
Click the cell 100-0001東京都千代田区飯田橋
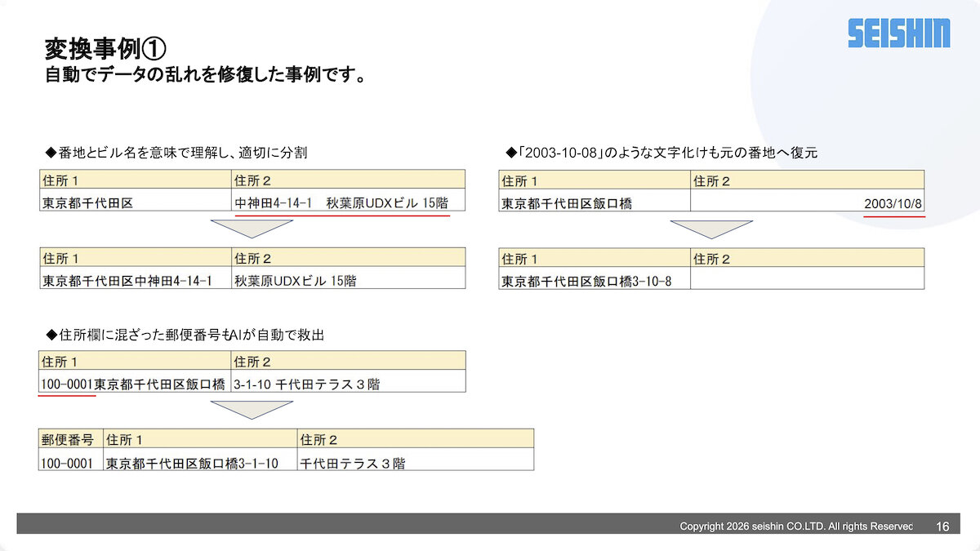tap(133, 384)
